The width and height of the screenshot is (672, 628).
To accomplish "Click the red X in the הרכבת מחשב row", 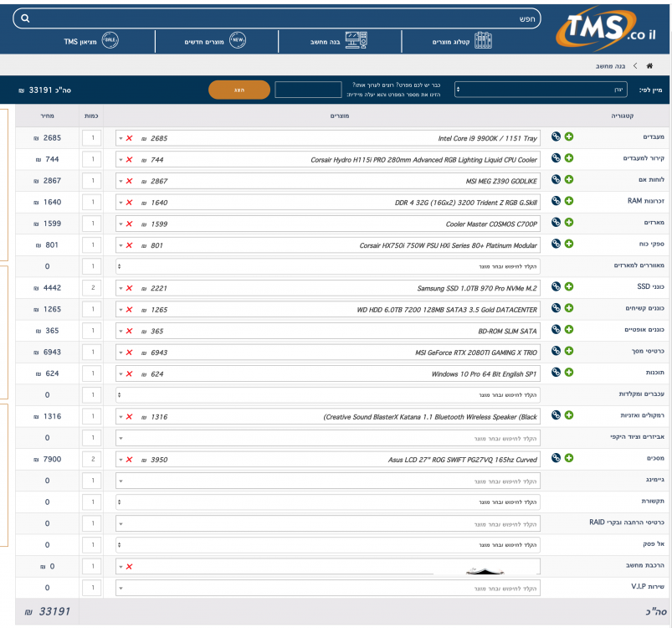I will pos(129,567).
